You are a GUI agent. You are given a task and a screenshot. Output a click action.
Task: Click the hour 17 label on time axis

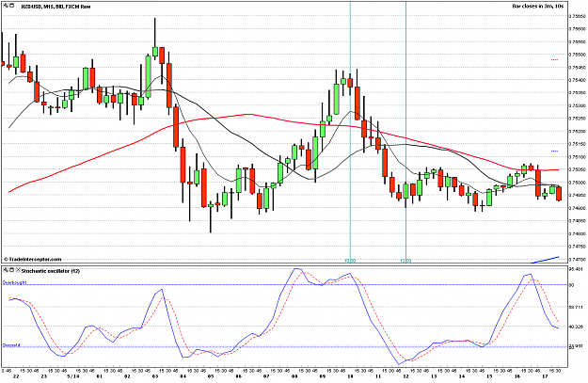(x=546, y=375)
